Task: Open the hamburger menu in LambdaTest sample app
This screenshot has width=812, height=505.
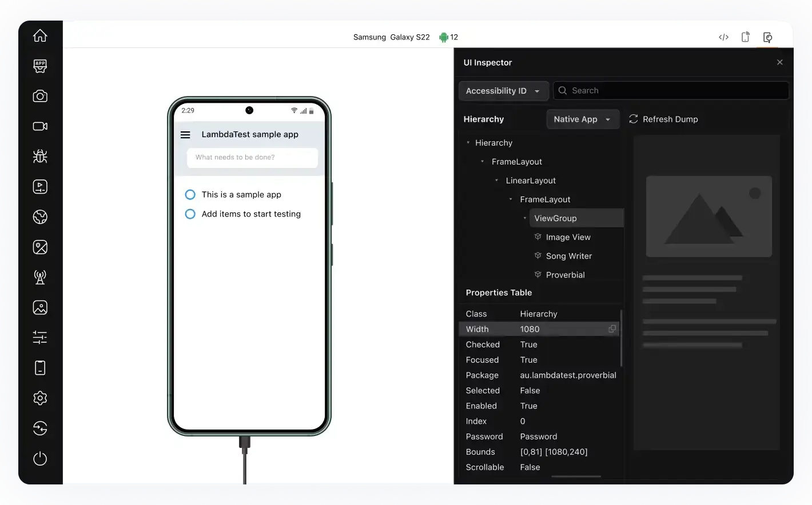Action: [x=185, y=135]
